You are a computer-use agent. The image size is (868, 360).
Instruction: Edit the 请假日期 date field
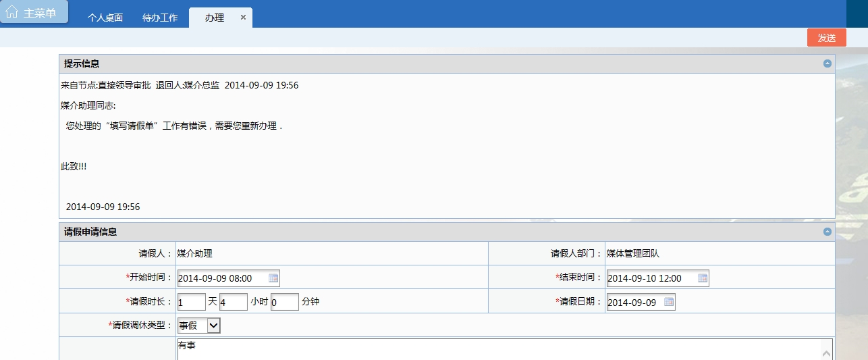click(641, 302)
